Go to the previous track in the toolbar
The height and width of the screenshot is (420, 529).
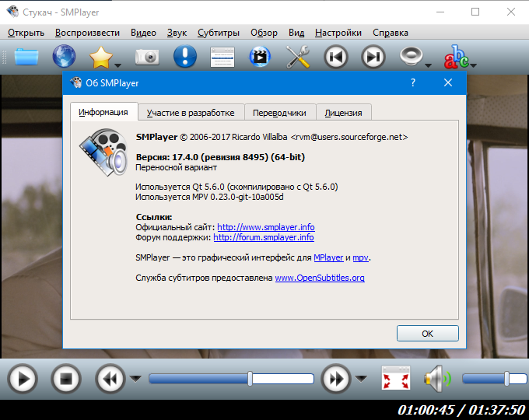(x=336, y=57)
